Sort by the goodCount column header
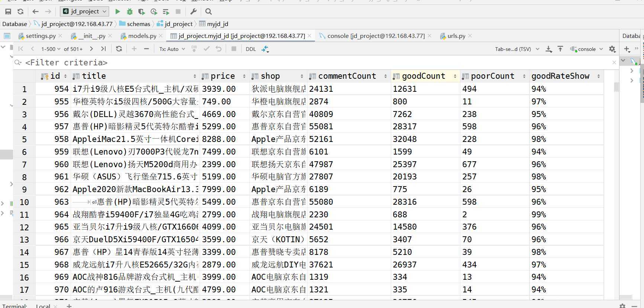Viewport: 644px width, 308px height. [x=425, y=76]
